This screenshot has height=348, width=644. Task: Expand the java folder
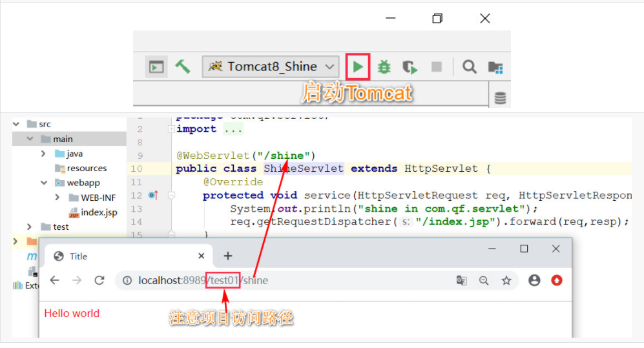[43, 154]
